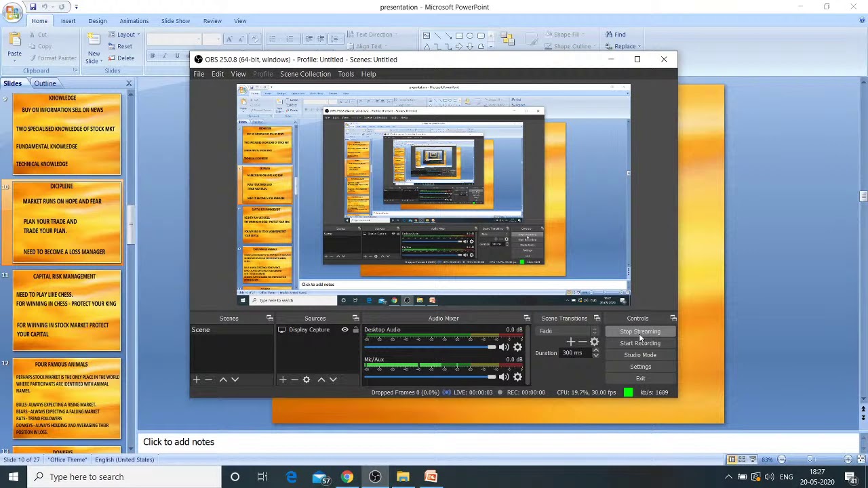Remove selected scene with minus icon
Screen dimensions: 868x488
[209, 380]
